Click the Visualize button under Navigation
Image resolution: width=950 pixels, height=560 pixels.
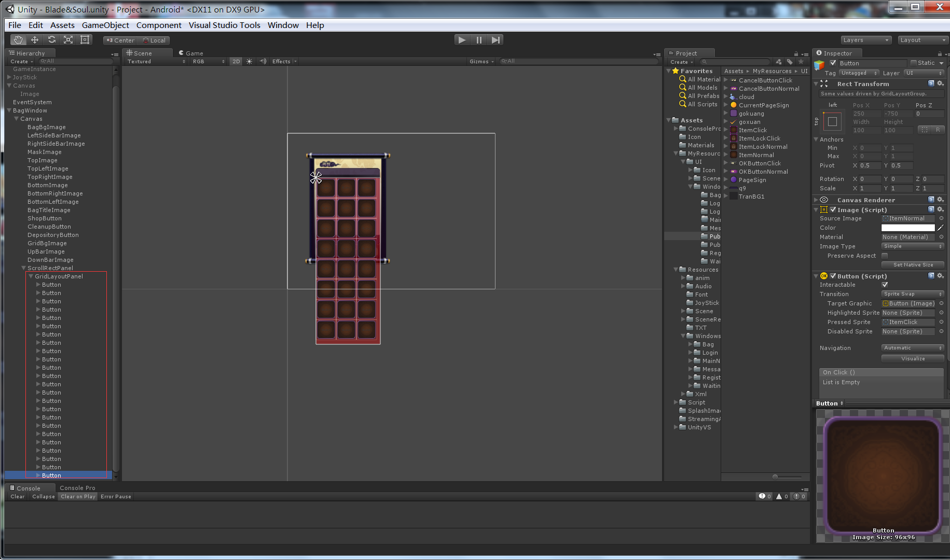(x=912, y=358)
